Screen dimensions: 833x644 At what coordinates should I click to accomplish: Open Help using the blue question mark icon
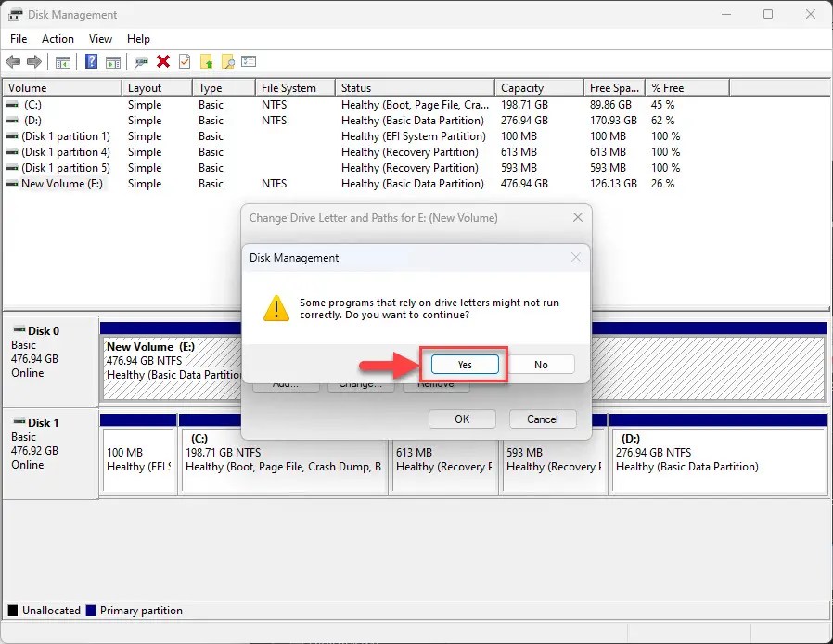point(90,61)
